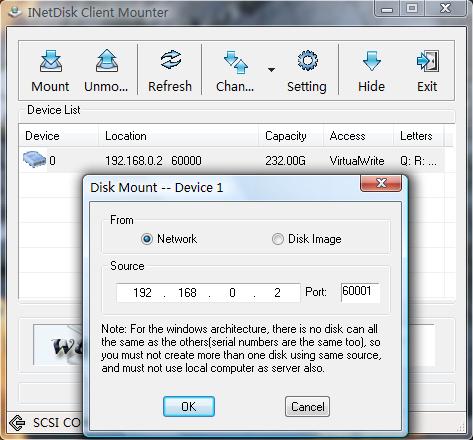Click Cancel in Disk Mount dialog
This screenshot has width=473, height=440.
pos(307,406)
